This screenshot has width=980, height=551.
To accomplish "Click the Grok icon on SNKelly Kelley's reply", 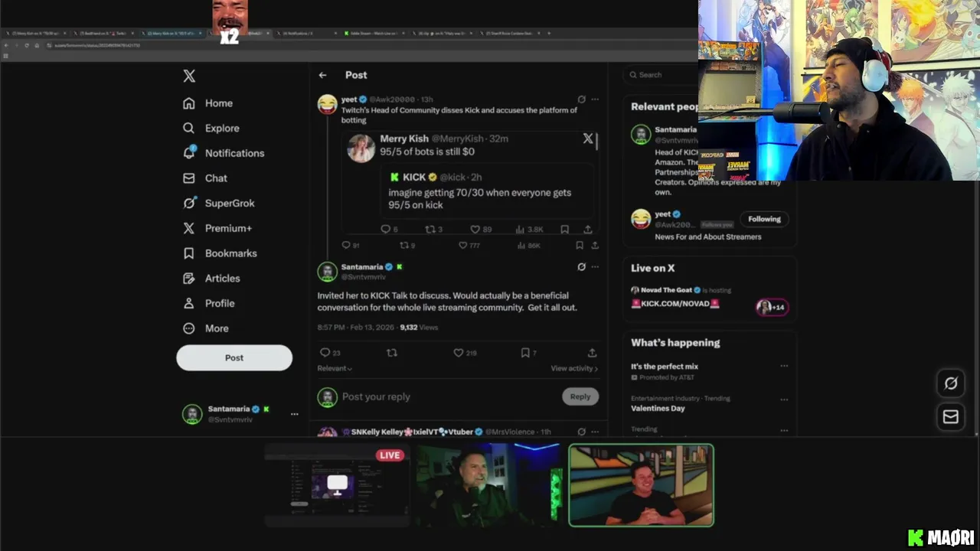I will click(x=581, y=432).
